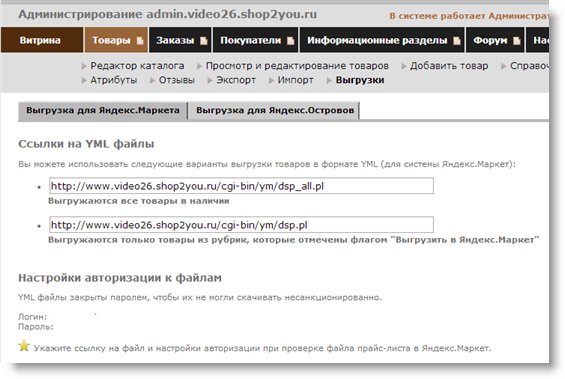Click the dsp.pl URL field
Viewport: 565px width, 379px height.
(241, 225)
